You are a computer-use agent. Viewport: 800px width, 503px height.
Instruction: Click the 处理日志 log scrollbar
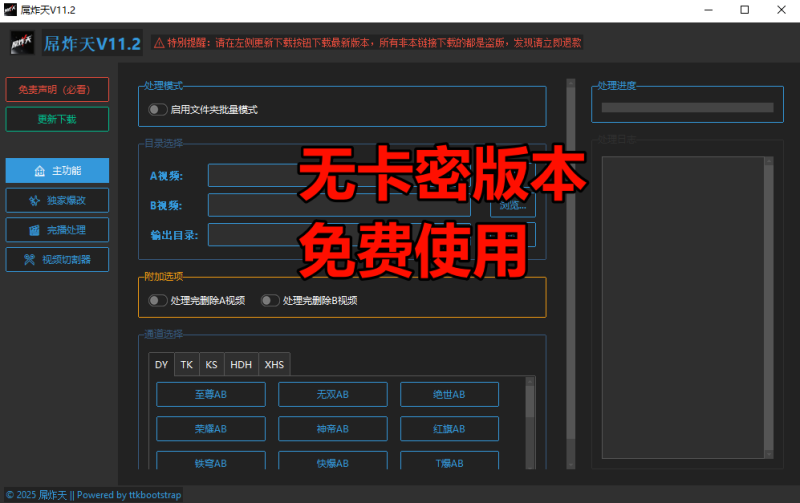pos(769,308)
